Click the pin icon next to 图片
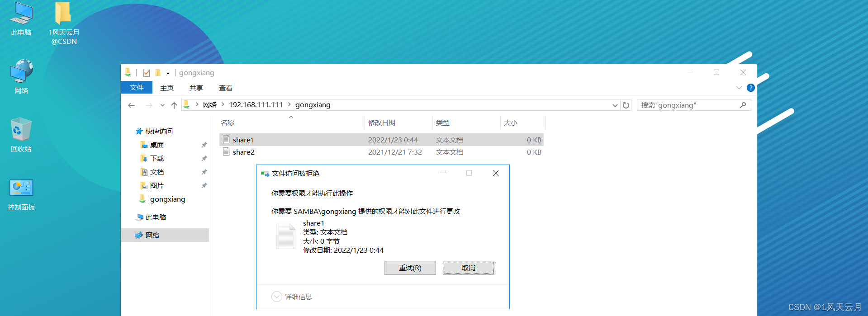This screenshot has height=316, width=868. pos(204,186)
